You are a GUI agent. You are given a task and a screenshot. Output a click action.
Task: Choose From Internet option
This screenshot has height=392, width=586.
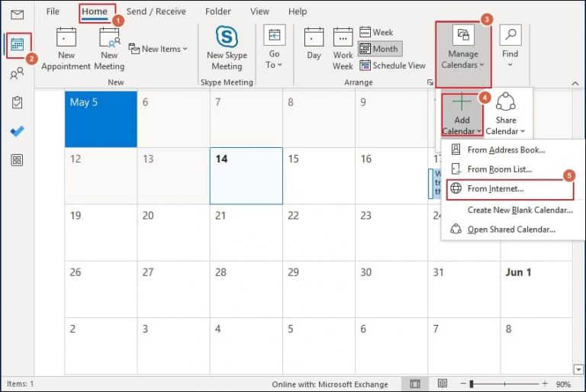[510, 189]
